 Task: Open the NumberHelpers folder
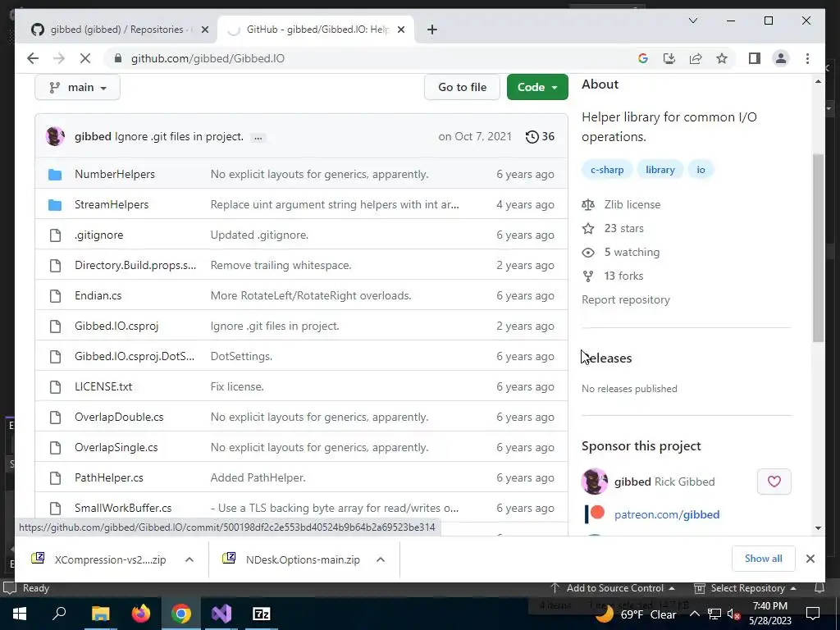point(115,174)
